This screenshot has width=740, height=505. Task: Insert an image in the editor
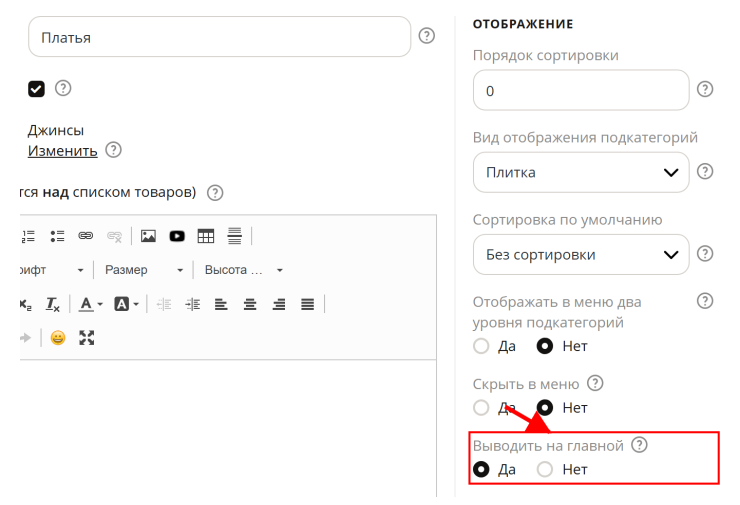[x=148, y=236]
